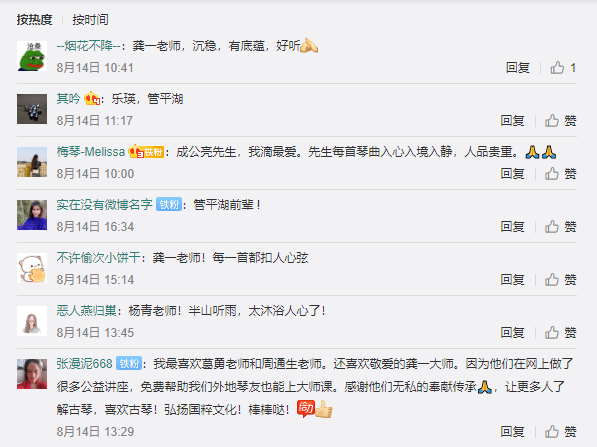Image resolution: width=597 pixels, height=447 pixels.
Task: Open 实在没有微博名字's profile link
Action: [x=104, y=205]
